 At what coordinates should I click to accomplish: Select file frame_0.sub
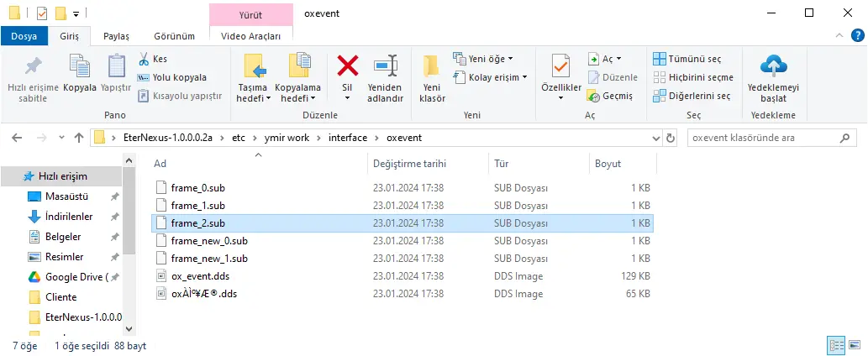(402, 188)
